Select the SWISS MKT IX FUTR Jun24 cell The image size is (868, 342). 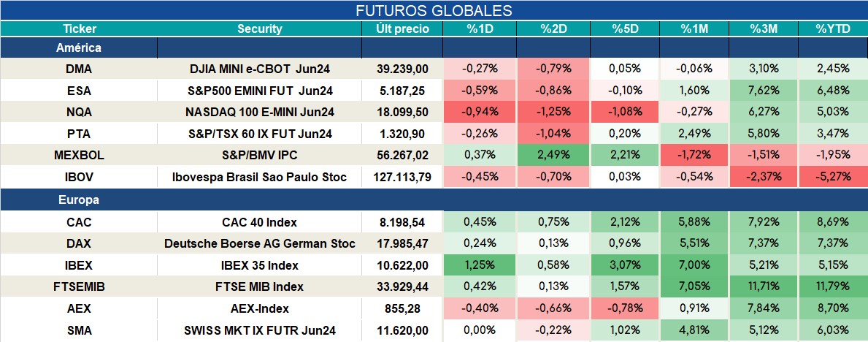point(260,331)
